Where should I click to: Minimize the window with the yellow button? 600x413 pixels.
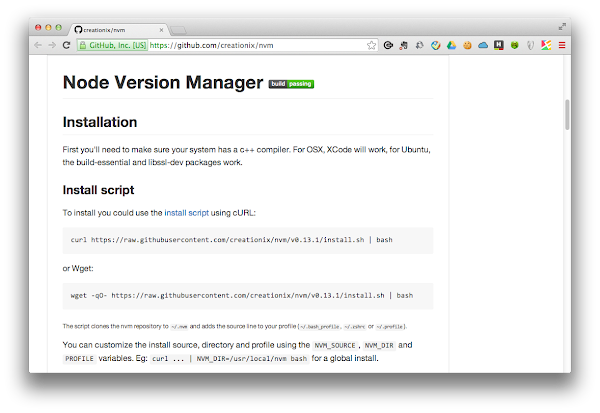pyautogui.click(x=48, y=27)
